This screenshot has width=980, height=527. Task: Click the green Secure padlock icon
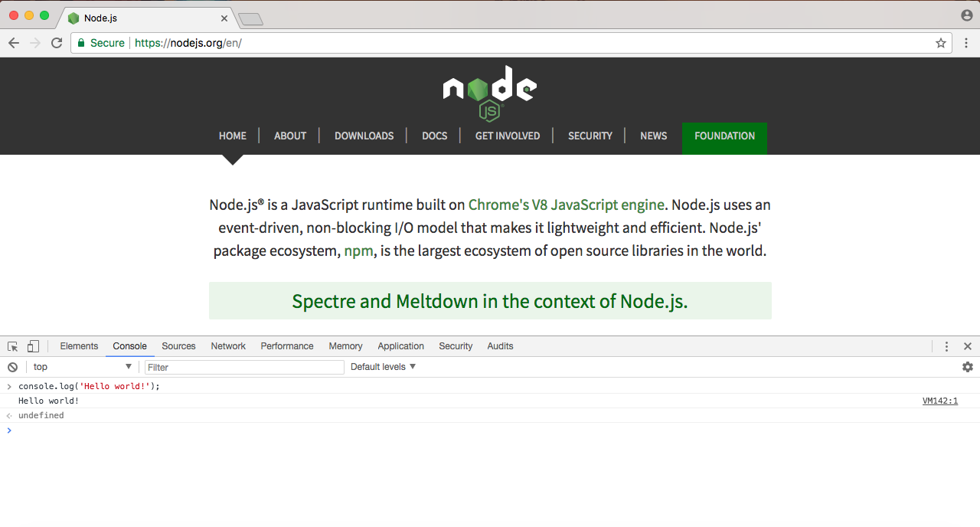click(80, 43)
